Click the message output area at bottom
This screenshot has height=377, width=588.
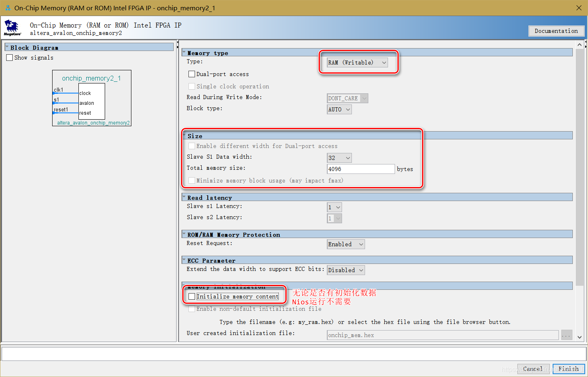[294, 354]
